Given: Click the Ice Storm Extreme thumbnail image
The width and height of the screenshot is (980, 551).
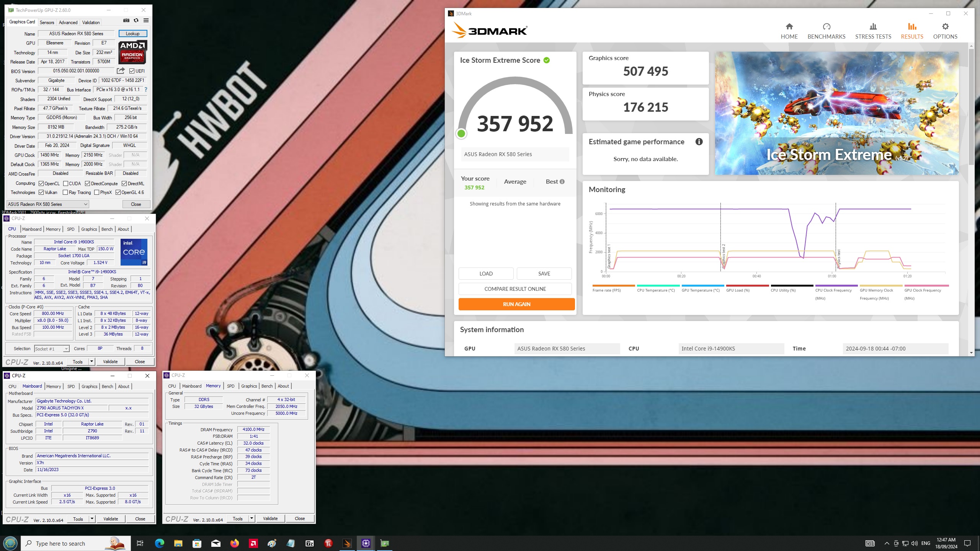Looking at the screenshot, I should pyautogui.click(x=837, y=113).
